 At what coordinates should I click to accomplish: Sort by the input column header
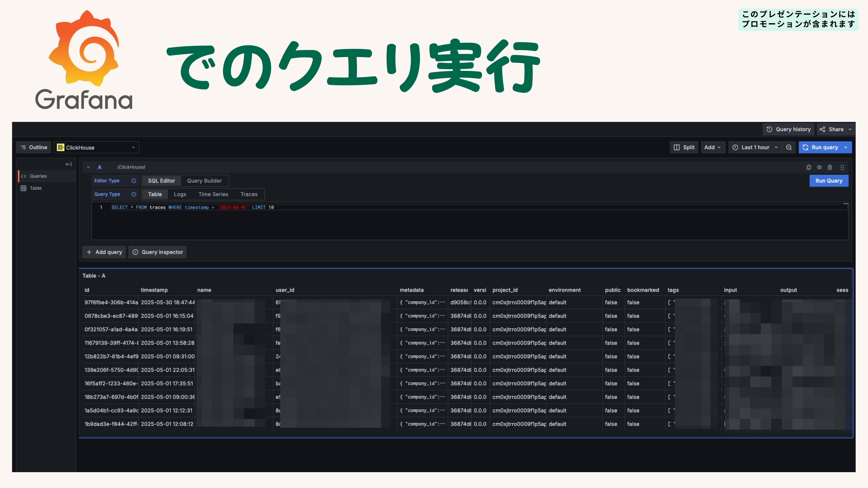[x=730, y=290]
